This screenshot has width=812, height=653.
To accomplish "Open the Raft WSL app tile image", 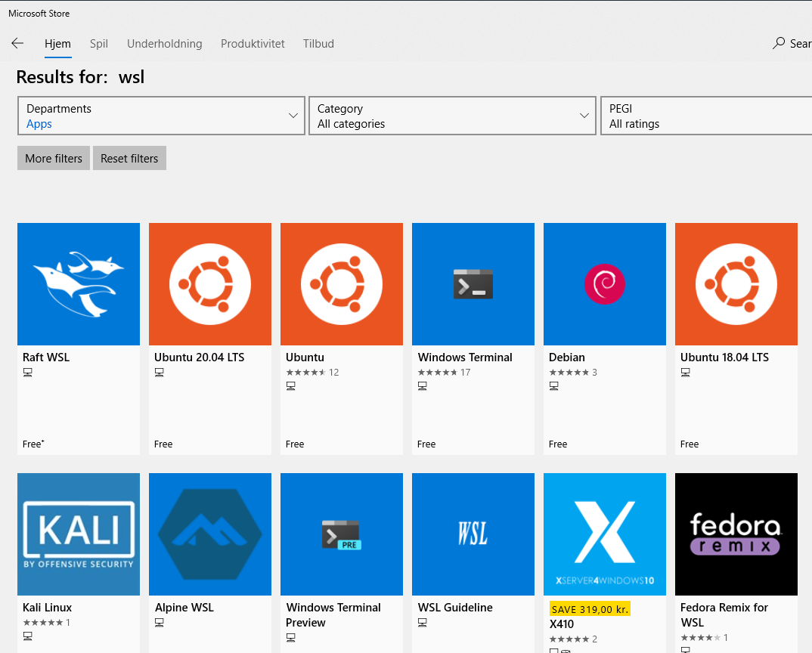I will [79, 284].
